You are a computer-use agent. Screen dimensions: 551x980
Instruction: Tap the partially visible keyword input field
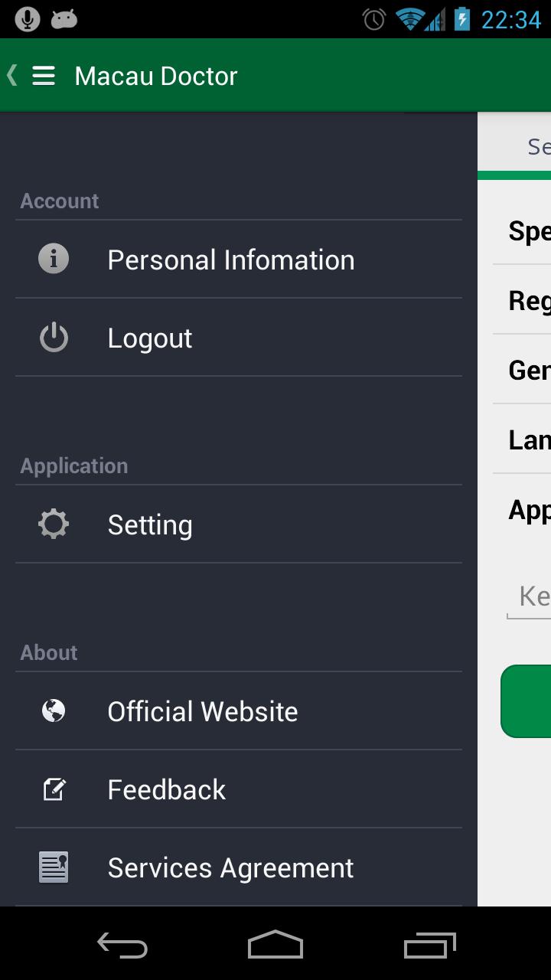532,596
